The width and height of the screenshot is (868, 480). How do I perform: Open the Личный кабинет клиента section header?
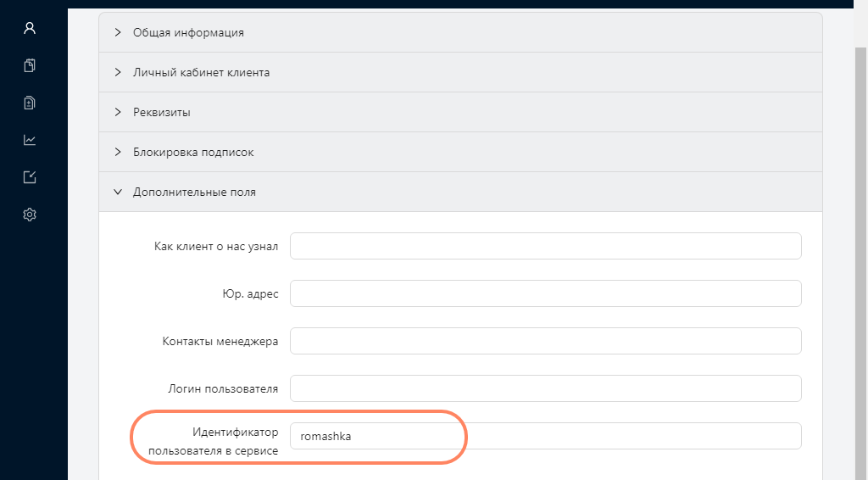(x=460, y=73)
